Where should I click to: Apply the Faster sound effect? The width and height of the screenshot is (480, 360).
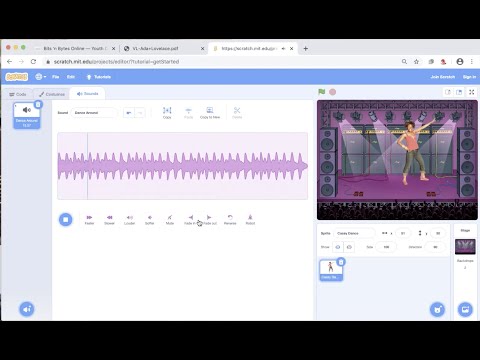(x=89, y=220)
